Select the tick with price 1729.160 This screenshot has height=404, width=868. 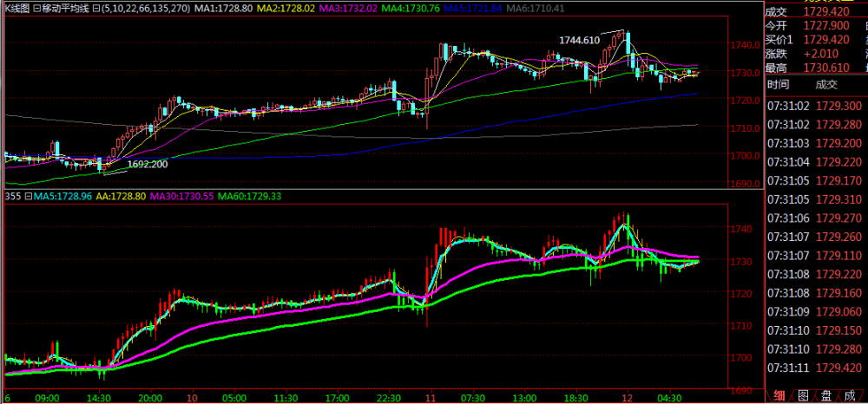(816, 293)
